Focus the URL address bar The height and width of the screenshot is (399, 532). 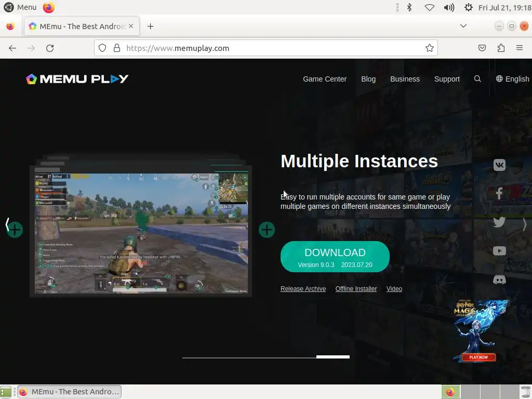click(x=266, y=48)
